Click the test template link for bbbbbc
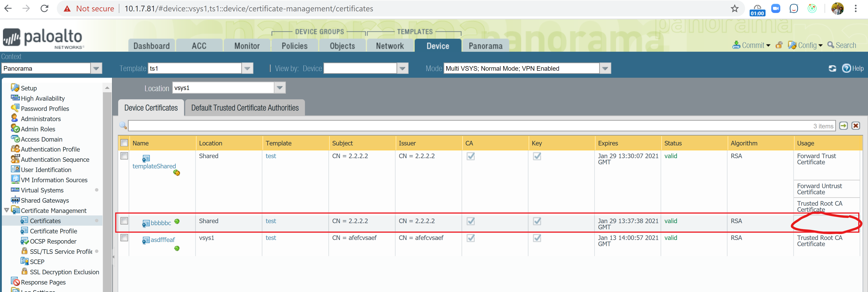Image resolution: width=868 pixels, height=292 pixels. coord(271,221)
